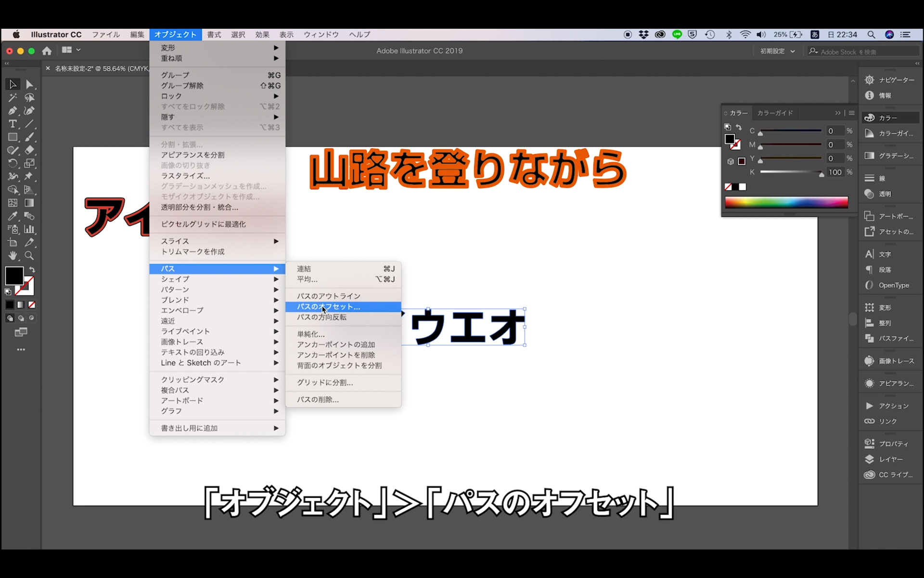Set toolbox paint mode to Gradient
Image resolution: width=924 pixels, height=578 pixels.
(x=21, y=305)
